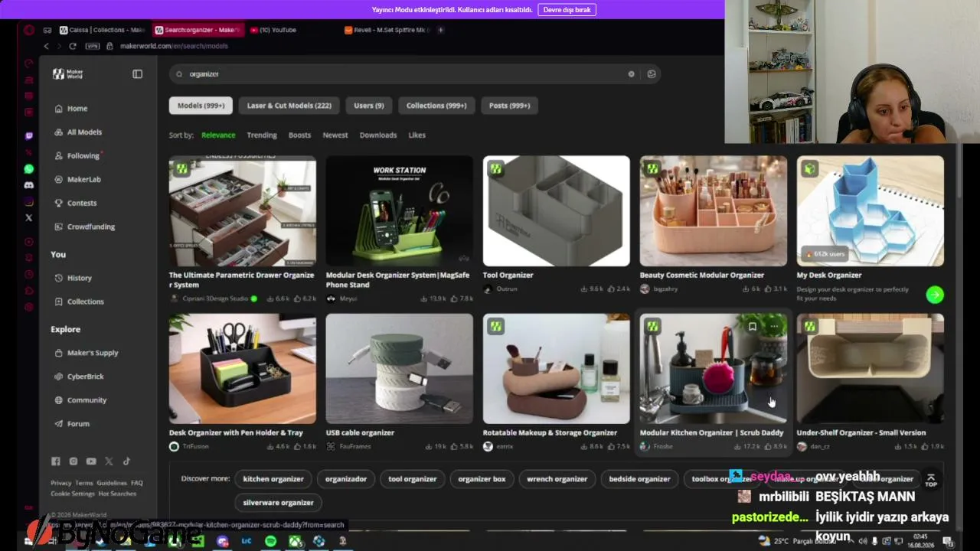Go to Home in sidebar
Image resolution: width=980 pixels, height=551 pixels.
coord(70,109)
